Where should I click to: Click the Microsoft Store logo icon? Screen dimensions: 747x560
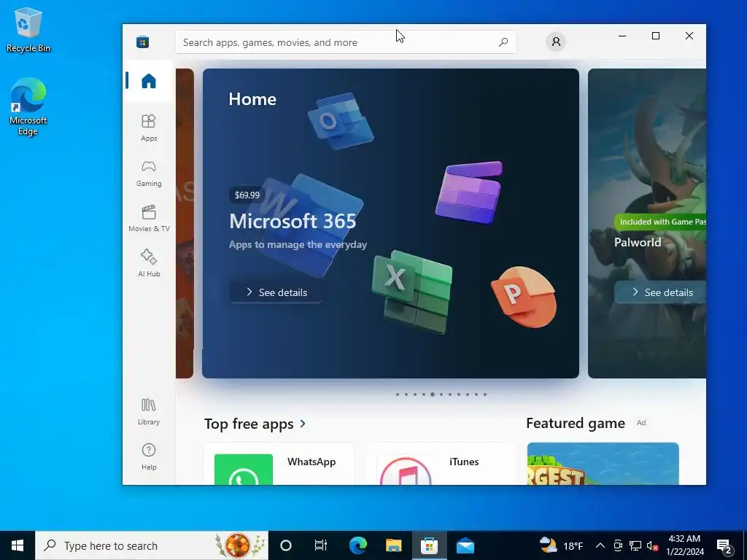pos(142,42)
